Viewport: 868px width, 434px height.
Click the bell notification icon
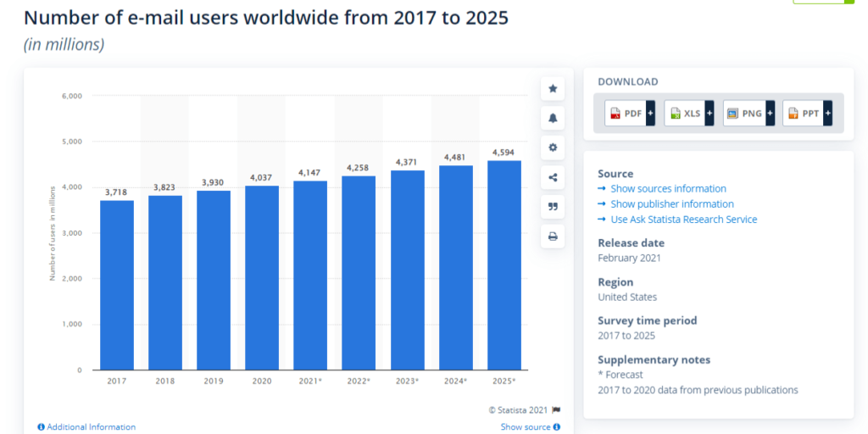[x=553, y=118]
